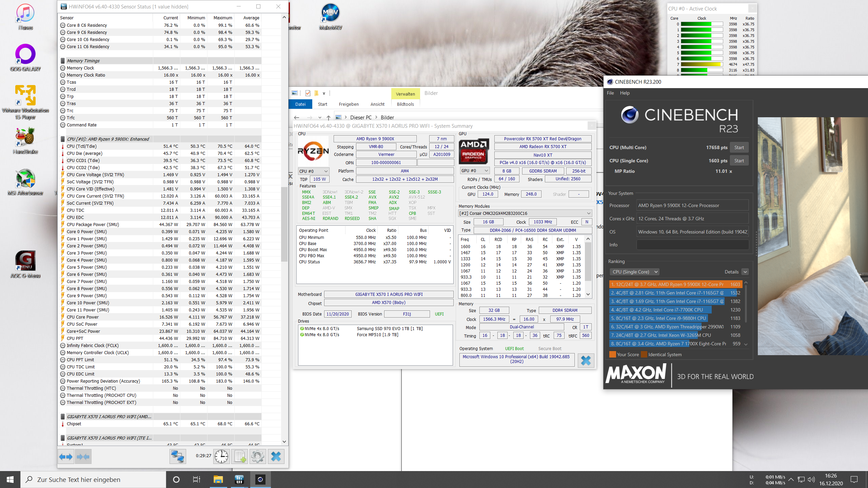The height and width of the screenshot is (488, 868).
Task: Open the volume control in the system tray
Action: tap(811, 480)
